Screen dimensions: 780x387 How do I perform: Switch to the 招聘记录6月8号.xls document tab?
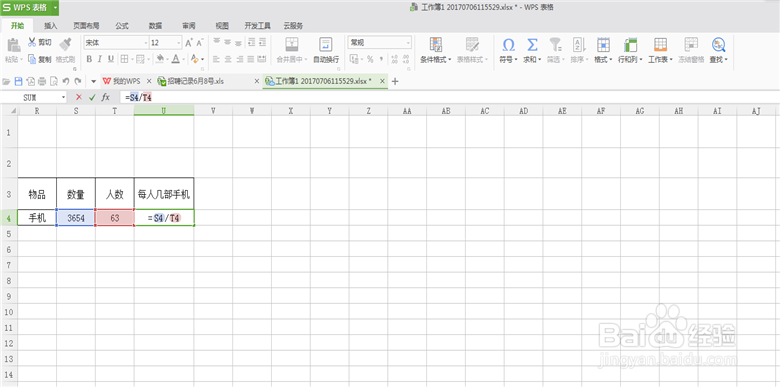coord(195,81)
